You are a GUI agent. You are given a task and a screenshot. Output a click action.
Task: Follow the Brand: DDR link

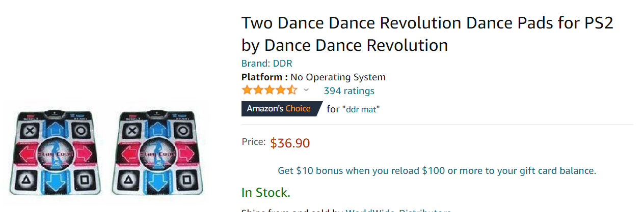click(266, 64)
